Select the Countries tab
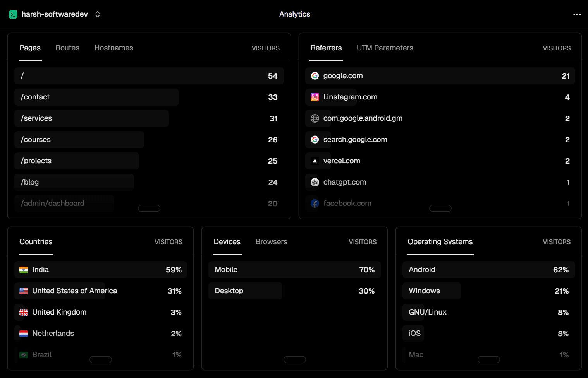Image resolution: width=588 pixels, height=378 pixels. point(36,242)
